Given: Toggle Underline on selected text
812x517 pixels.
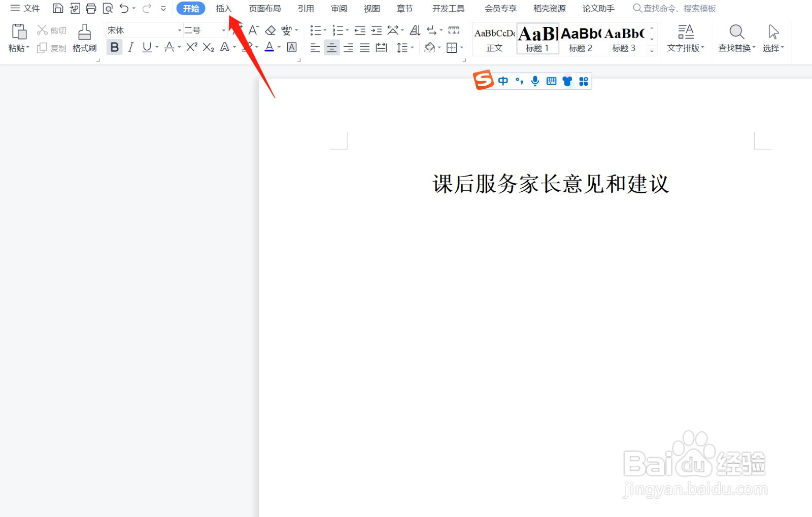Looking at the screenshot, I should pyautogui.click(x=147, y=47).
